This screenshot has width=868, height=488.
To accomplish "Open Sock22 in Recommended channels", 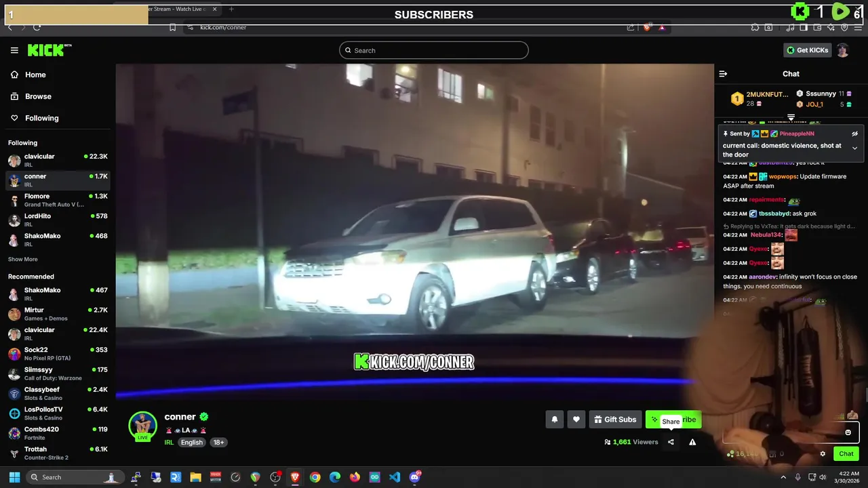I will tap(58, 354).
